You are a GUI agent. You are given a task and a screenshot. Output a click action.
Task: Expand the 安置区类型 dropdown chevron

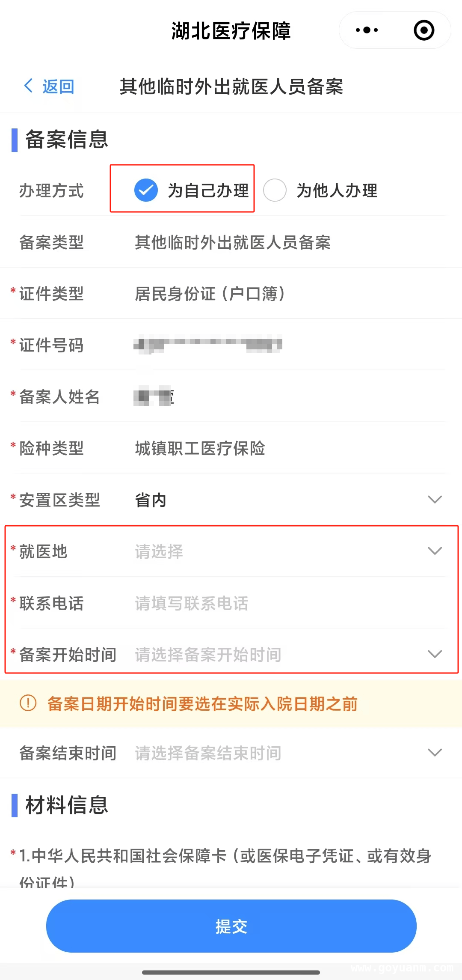pyautogui.click(x=435, y=499)
